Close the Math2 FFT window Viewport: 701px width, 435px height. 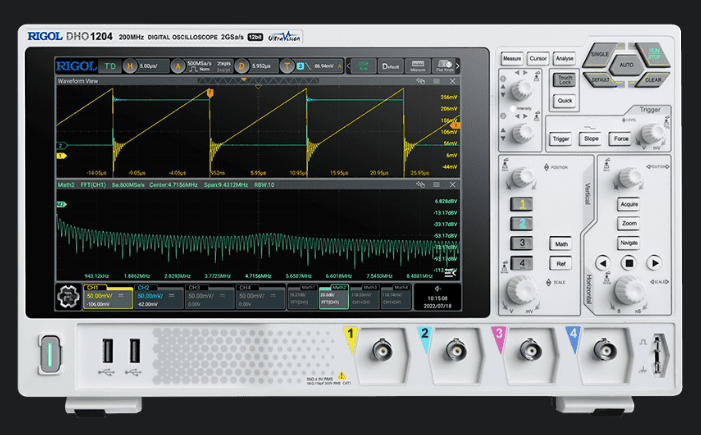[452, 185]
